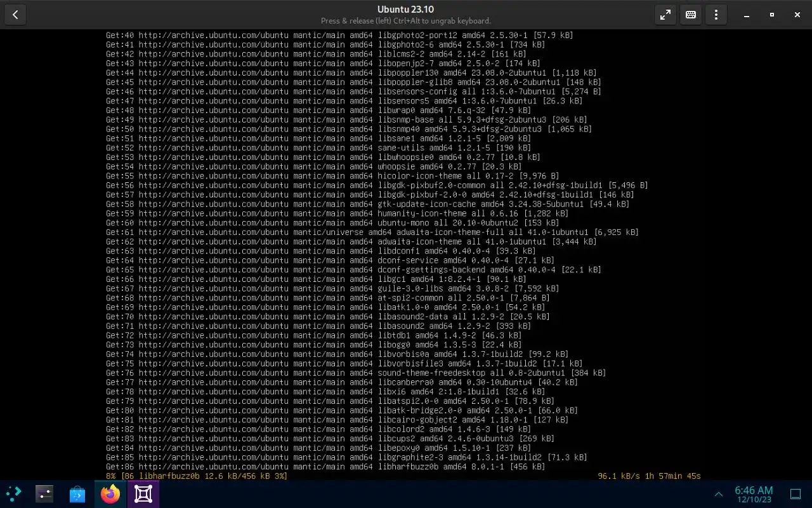Switch to Firefox on the taskbar
This screenshot has height=508, width=812.
[x=110, y=493]
